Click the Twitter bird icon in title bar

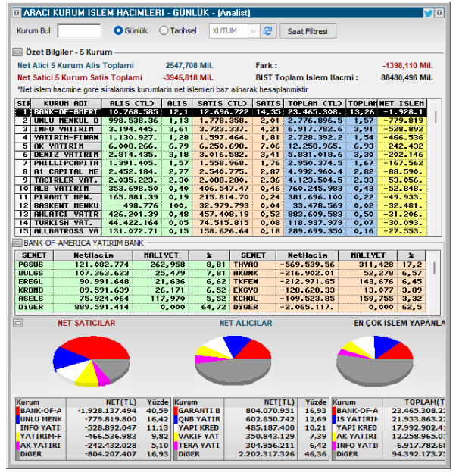(x=428, y=13)
